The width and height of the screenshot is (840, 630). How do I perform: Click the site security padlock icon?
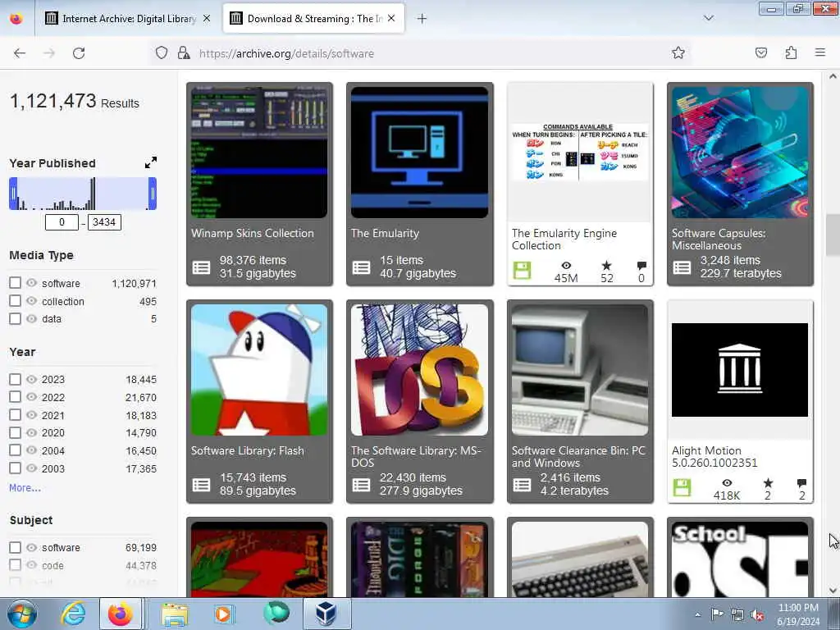tap(184, 53)
